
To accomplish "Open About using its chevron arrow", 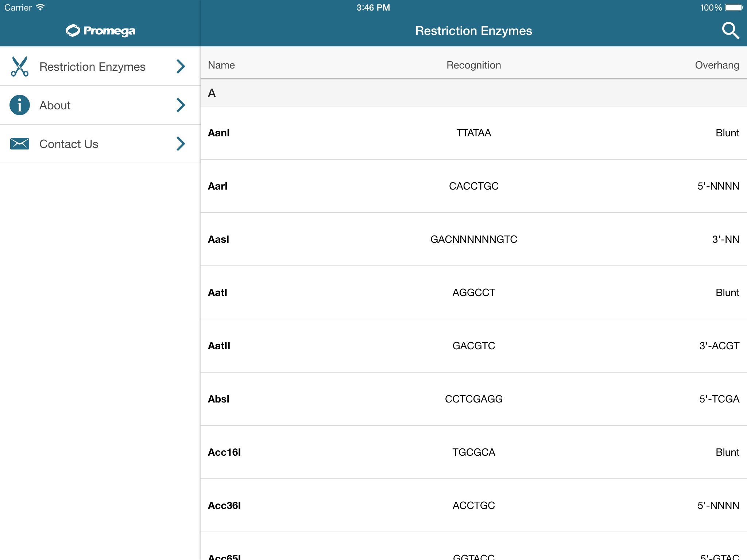I will coord(181,105).
